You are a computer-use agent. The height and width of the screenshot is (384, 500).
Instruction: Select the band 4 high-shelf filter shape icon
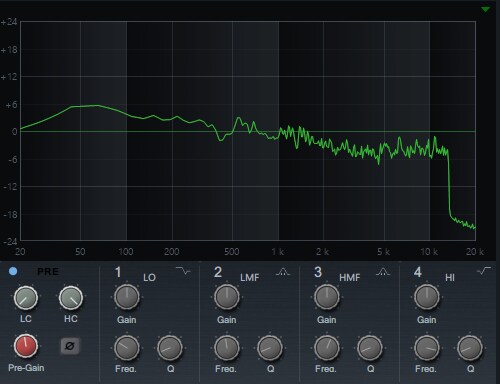coord(484,271)
